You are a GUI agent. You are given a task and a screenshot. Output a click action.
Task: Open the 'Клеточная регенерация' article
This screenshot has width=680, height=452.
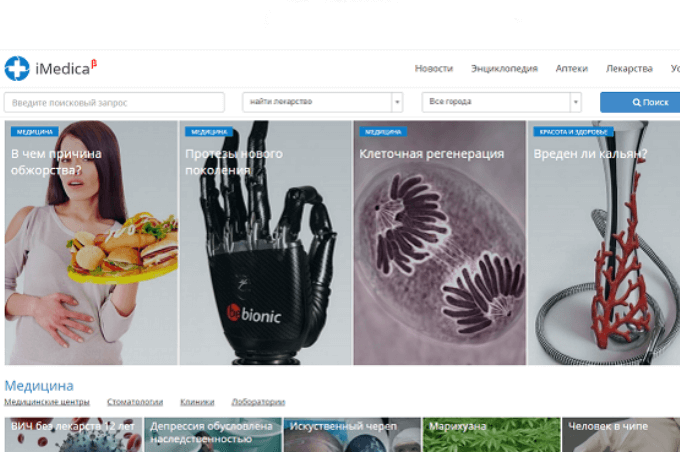439,260
